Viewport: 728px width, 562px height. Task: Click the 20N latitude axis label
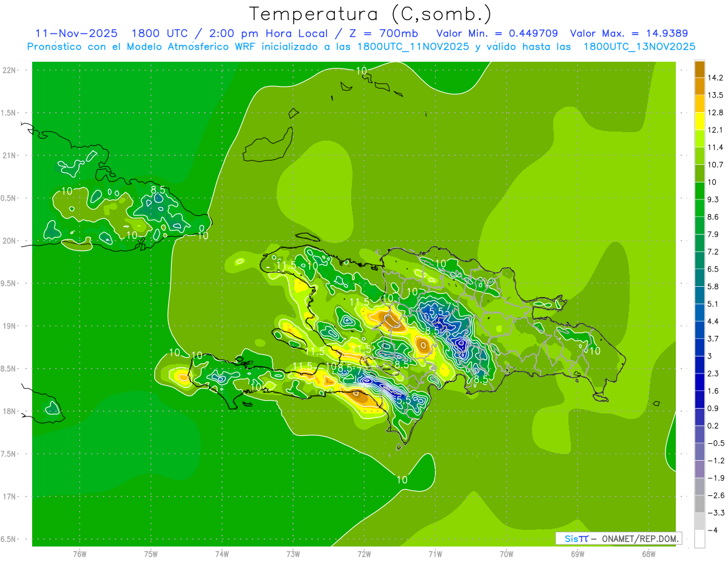[9, 241]
